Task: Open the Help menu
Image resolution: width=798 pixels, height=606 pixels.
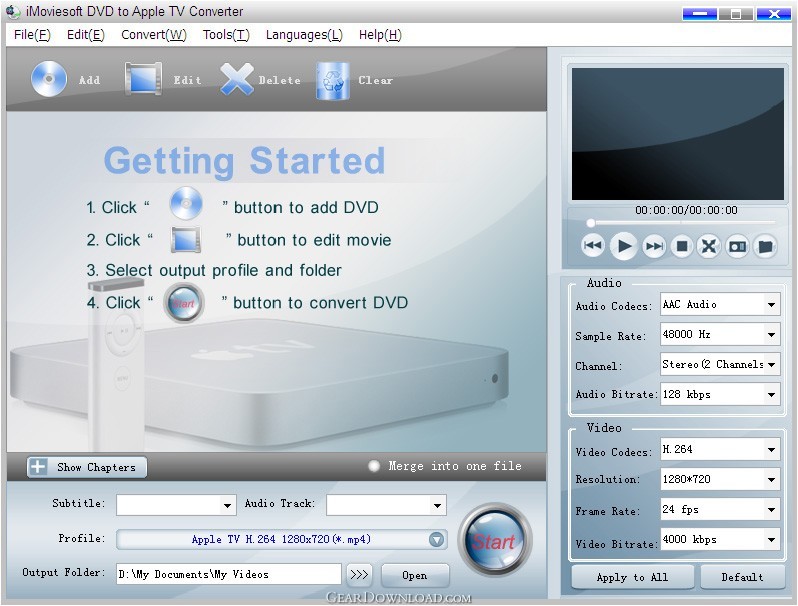Action: pos(380,35)
